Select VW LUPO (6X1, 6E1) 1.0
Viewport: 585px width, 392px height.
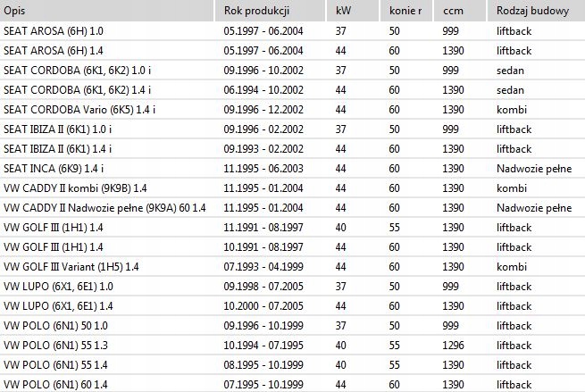[293, 287]
